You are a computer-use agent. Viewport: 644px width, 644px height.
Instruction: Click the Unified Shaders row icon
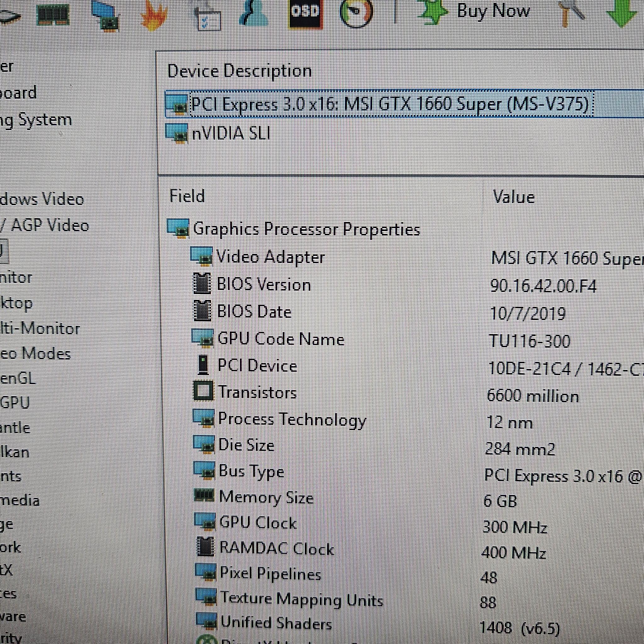[207, 621]
